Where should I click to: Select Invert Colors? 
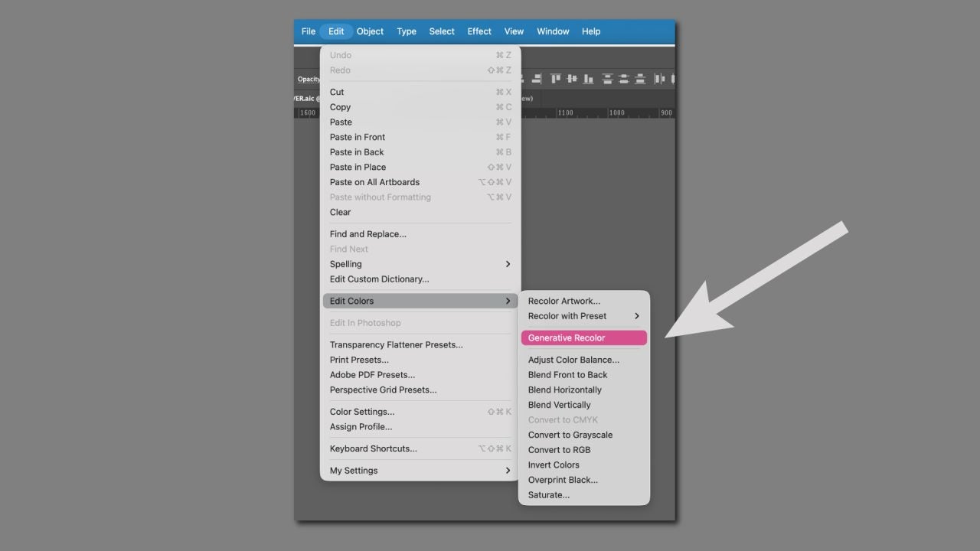tap(584, 465)
